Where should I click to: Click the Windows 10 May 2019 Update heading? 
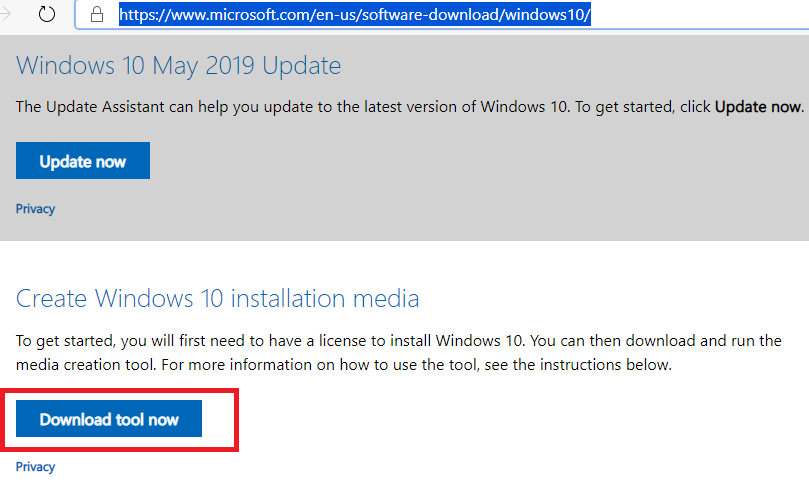coord(179,67)
